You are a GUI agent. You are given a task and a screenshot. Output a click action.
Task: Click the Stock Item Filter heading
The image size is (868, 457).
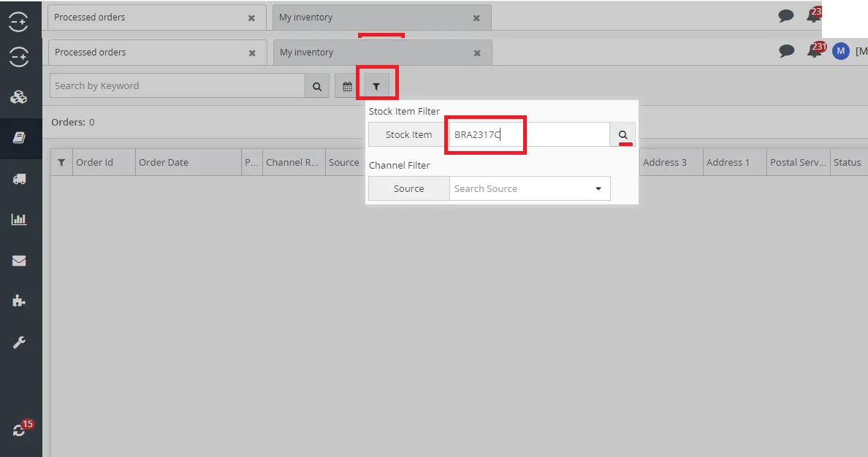(x=404, y=111)
